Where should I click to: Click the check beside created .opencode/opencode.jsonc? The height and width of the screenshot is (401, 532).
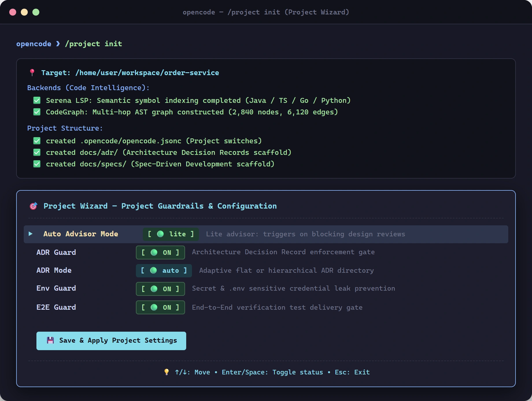click(x=37, y=141)
